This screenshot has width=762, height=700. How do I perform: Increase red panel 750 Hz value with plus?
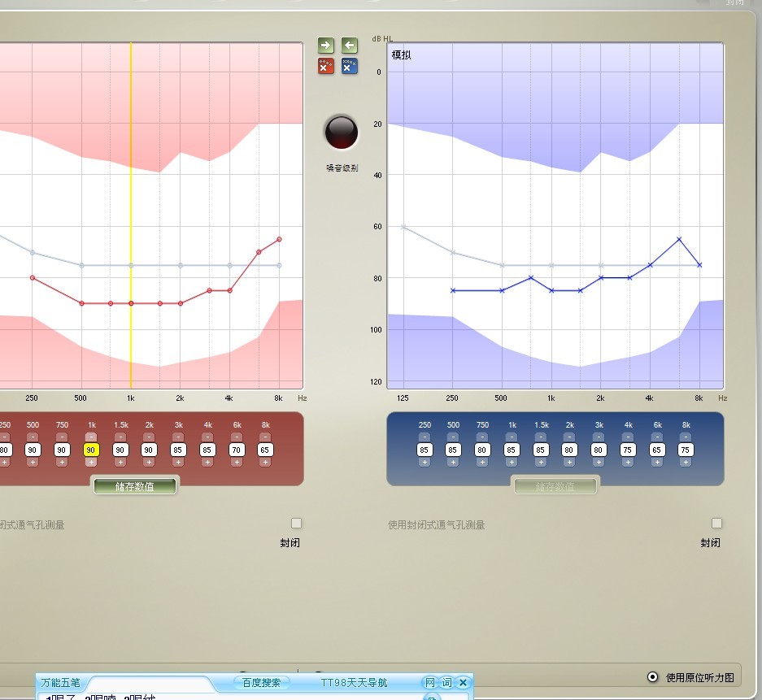(x=62, y=463)
